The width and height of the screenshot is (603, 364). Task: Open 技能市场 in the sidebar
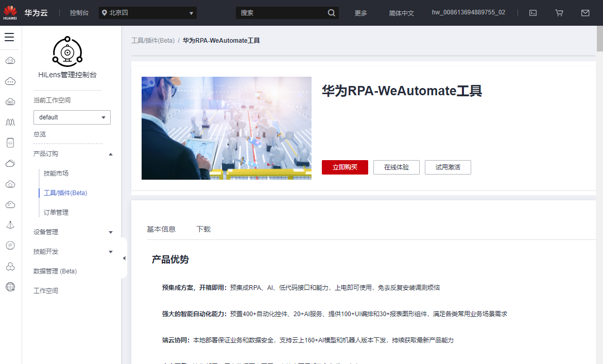click(x=56, y=174)
